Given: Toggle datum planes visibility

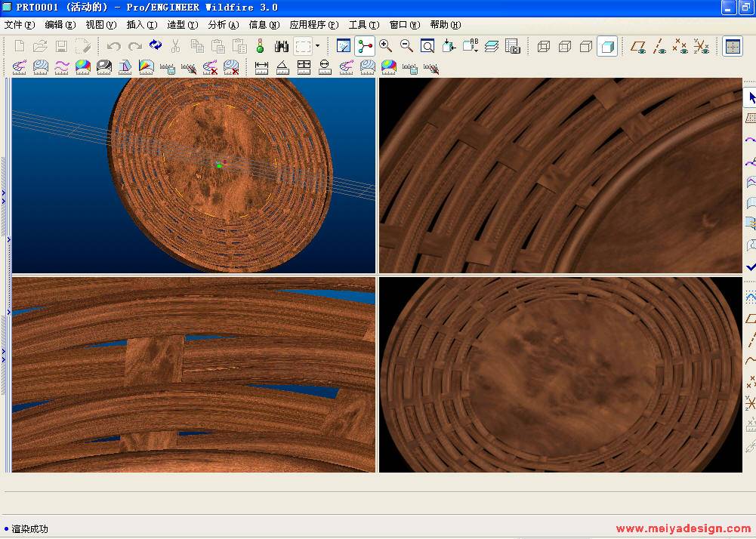Looking at the screenshot, I should coord(638,46).
